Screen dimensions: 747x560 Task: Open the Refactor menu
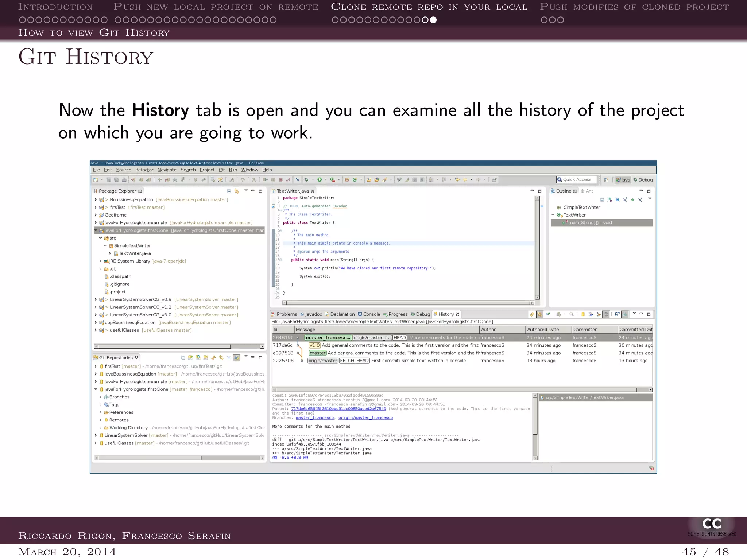click(144, 170)
